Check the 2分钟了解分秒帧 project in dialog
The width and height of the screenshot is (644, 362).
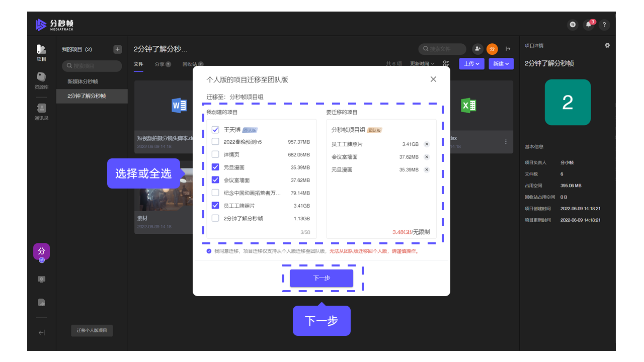click(x=215, y=218)
